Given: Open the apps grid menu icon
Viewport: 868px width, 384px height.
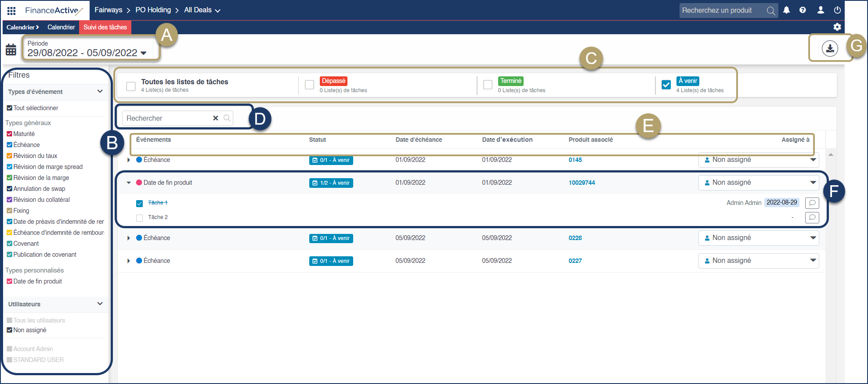Looking at the screenshot, I should [11, 10].
